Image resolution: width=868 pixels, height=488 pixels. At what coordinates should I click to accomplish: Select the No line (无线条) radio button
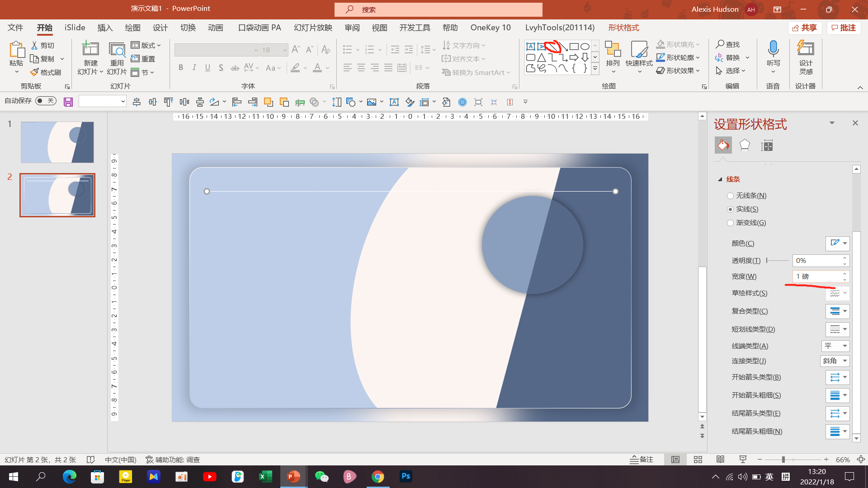point(730,196)
